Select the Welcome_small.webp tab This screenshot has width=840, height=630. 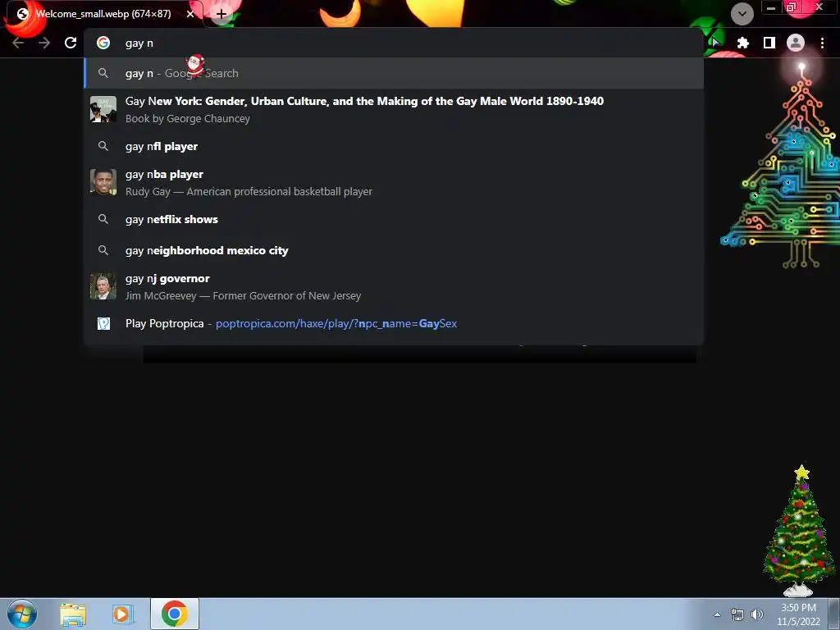pos(103,14)
